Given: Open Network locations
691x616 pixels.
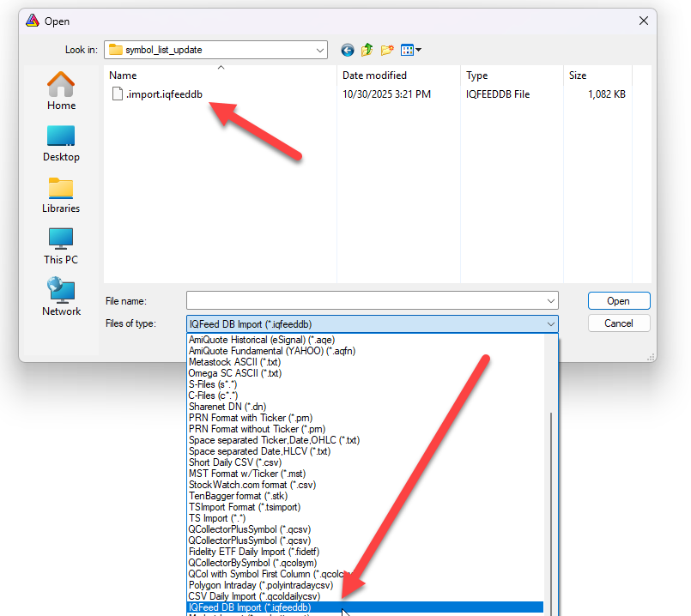Looking at the screenshot, I should [x=60, y=296].
